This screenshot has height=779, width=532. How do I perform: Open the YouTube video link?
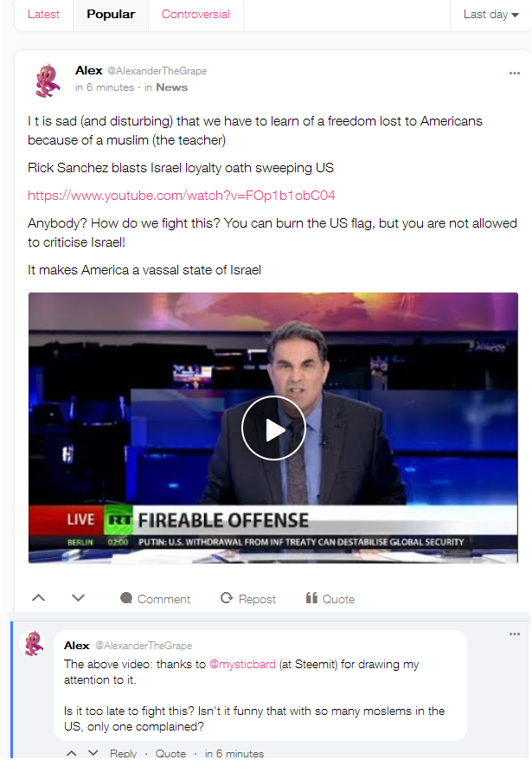point(182,196)
